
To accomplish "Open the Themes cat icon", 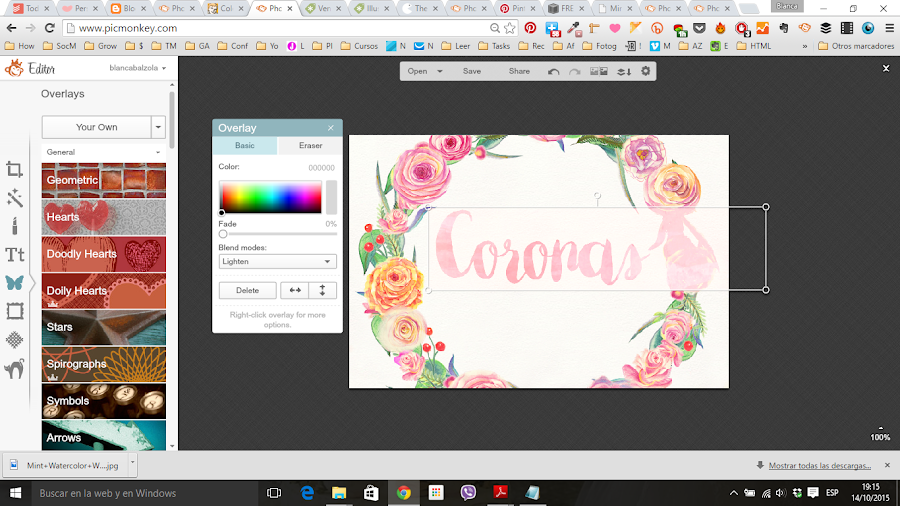I will pyautogui.click(x=14, y=369).
